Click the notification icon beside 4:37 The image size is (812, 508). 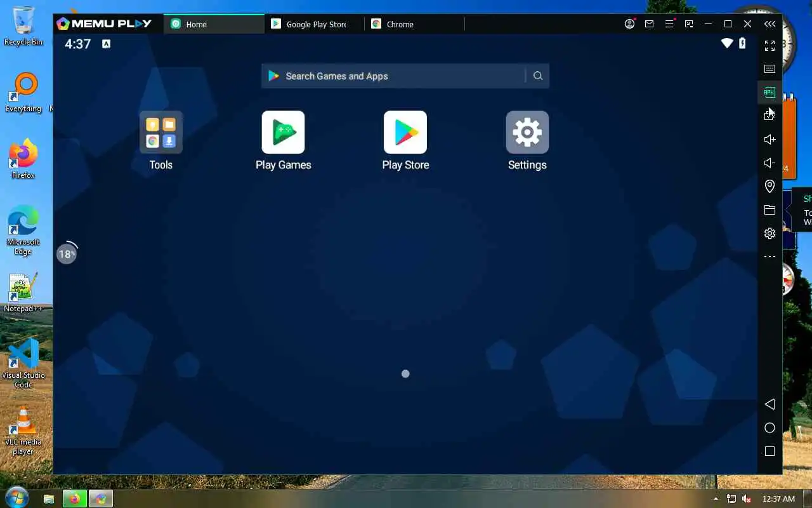coord(106,44)
